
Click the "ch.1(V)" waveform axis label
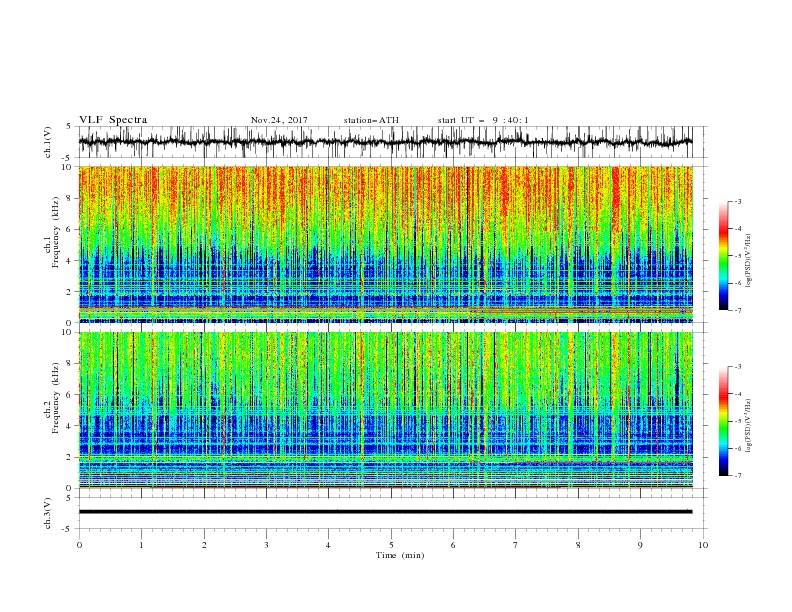(48, 142)
